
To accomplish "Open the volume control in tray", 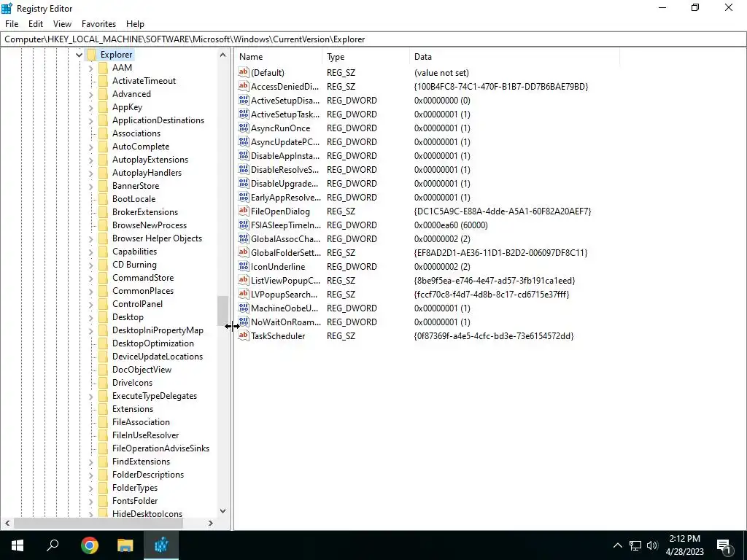I will pyautogui.click(x=652, y=545).
